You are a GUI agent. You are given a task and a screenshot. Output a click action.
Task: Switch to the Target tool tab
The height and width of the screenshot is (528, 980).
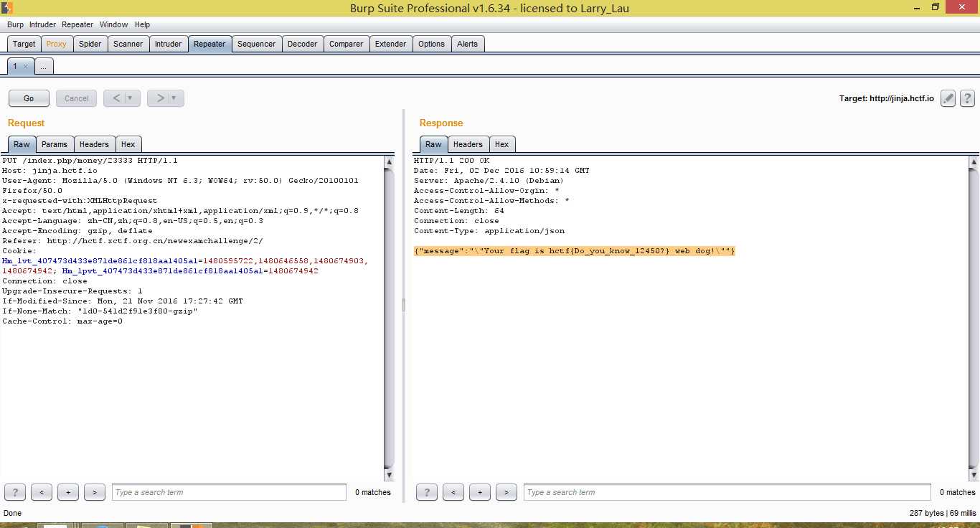click(x=24, y=44)
